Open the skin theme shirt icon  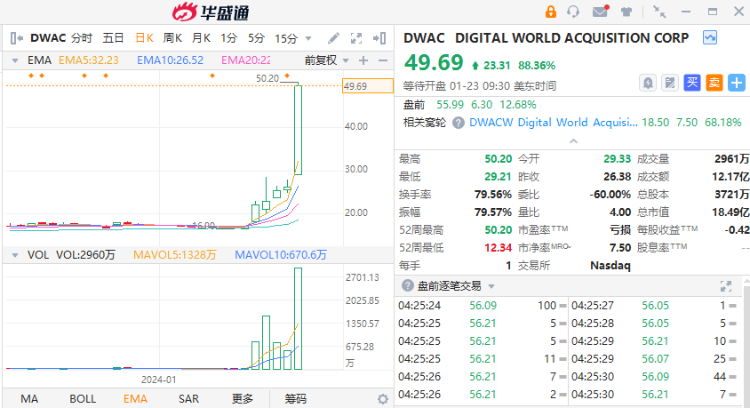tap(626, 12)
